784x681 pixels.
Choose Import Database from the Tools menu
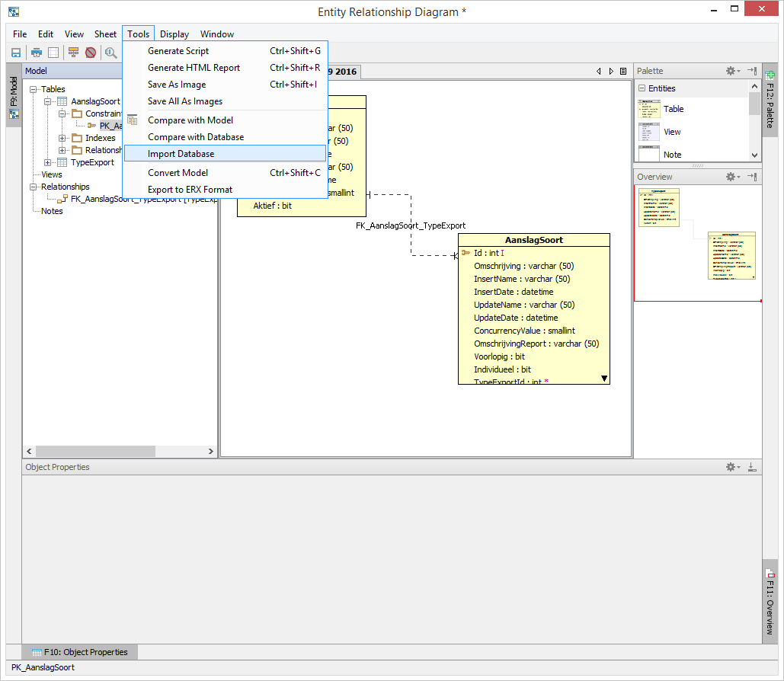181,154
